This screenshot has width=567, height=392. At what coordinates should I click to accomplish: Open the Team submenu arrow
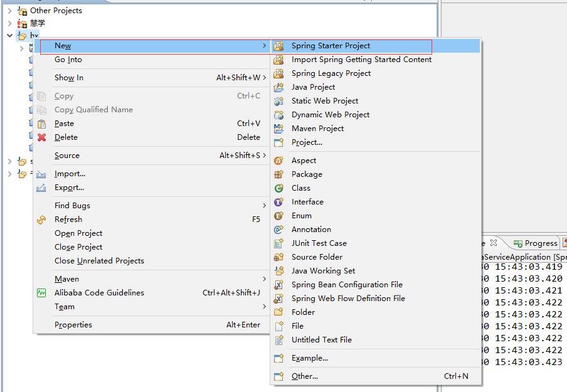click(264, 306)
